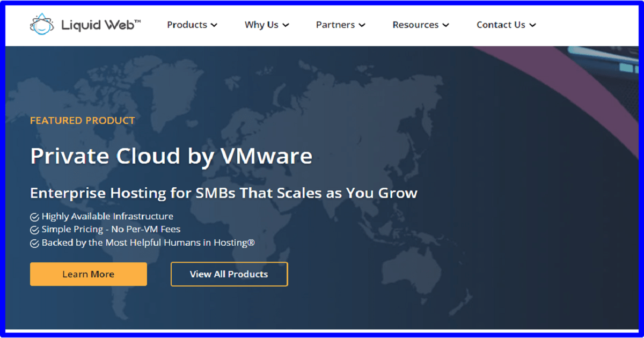Viewport: 644px width, 338px height.
Task: Click the Simple Pricing - No Per-VM Fees text
Action: pos(111,230)
